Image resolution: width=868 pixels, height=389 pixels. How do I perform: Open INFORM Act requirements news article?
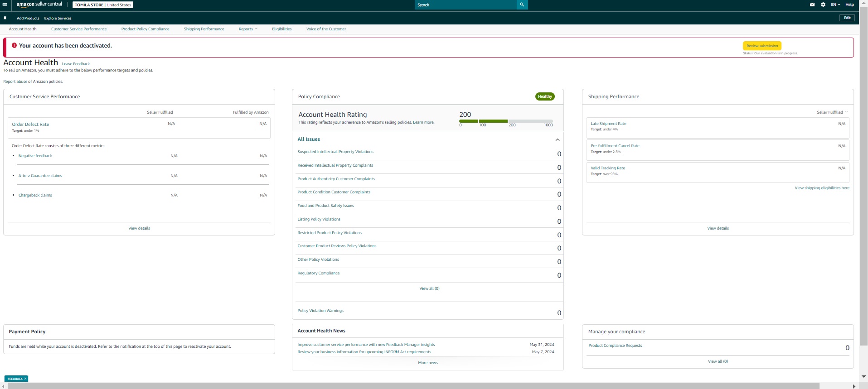point(364,352)
